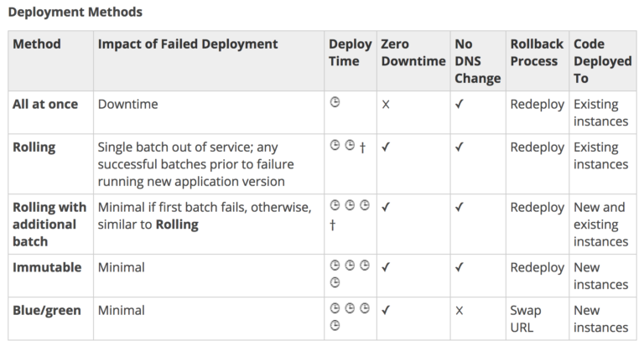
Task: Select the bold Rolling text in the Impact column
Action: tap(177, 225)
